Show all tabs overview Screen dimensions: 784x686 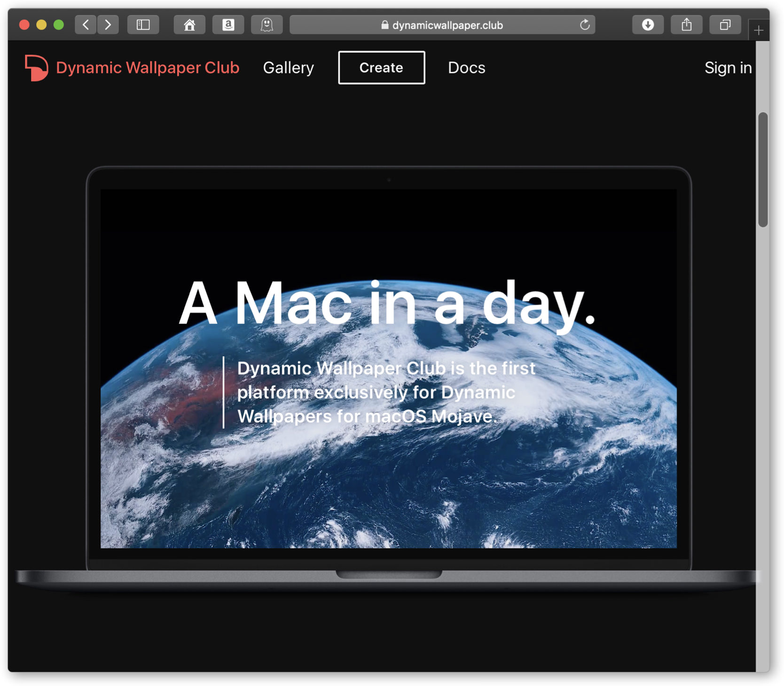[725, 24]
